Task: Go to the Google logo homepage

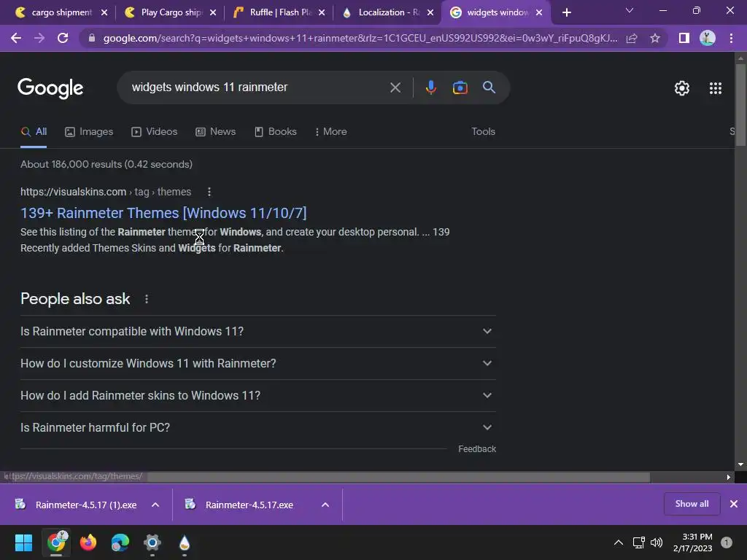Action: pyautogui.click(x=50, y=88)
